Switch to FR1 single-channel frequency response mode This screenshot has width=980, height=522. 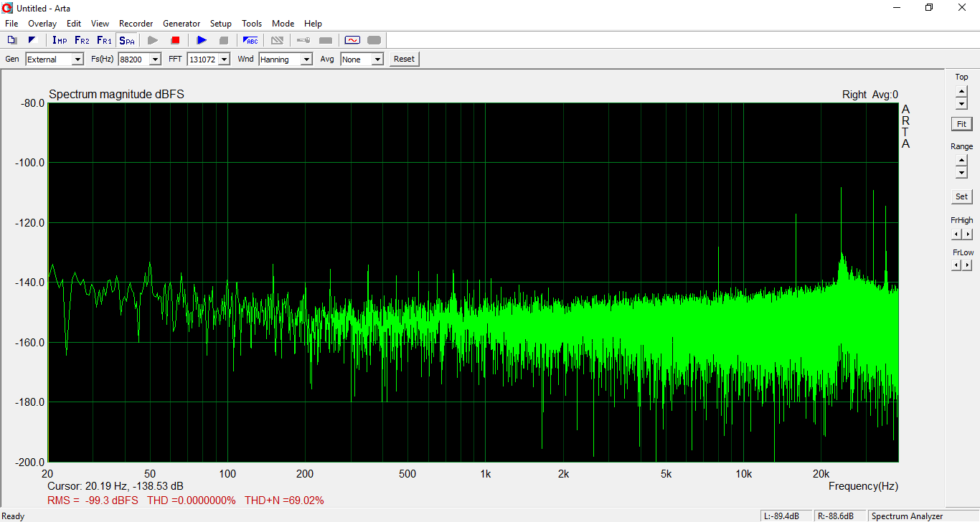click(104, 40)
